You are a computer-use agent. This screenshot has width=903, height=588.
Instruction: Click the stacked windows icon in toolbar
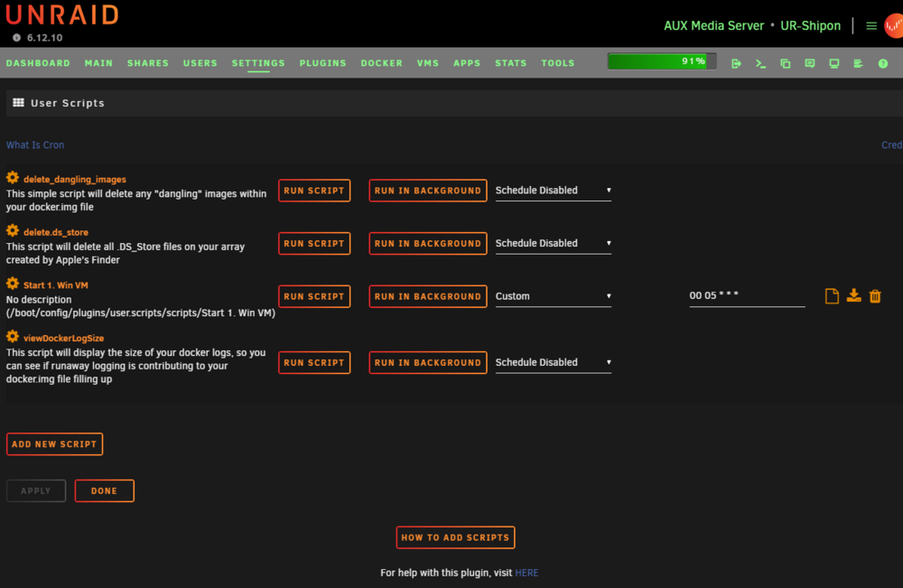click(785, 63)
